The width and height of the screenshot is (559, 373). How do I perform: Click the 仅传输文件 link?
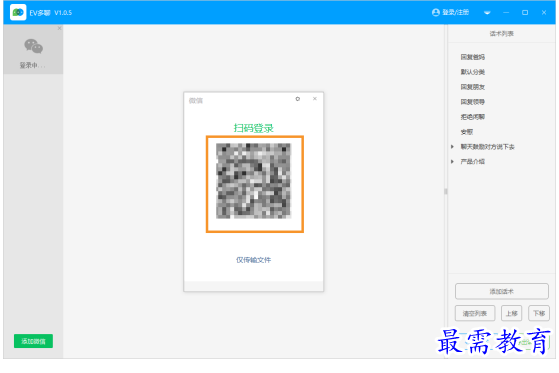(x=253, y=260)
